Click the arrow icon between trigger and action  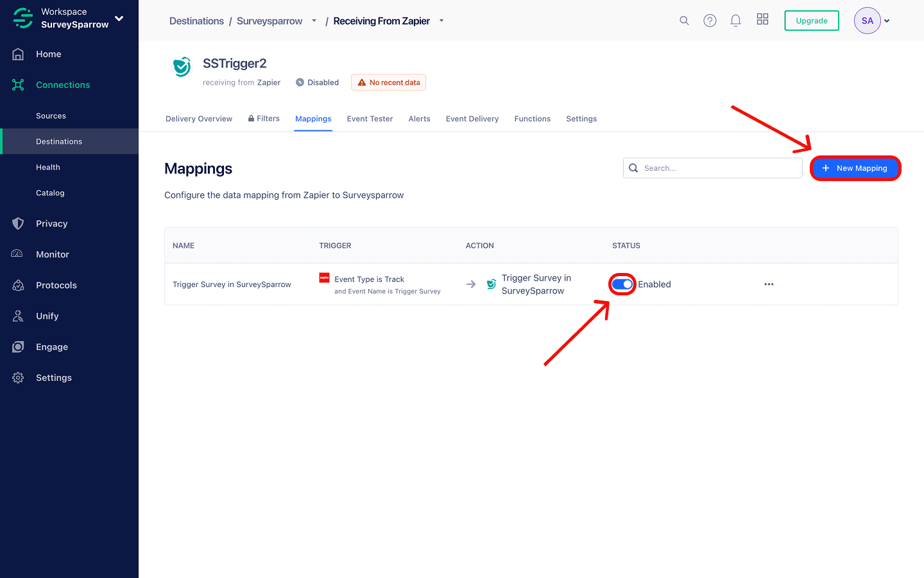471,284
